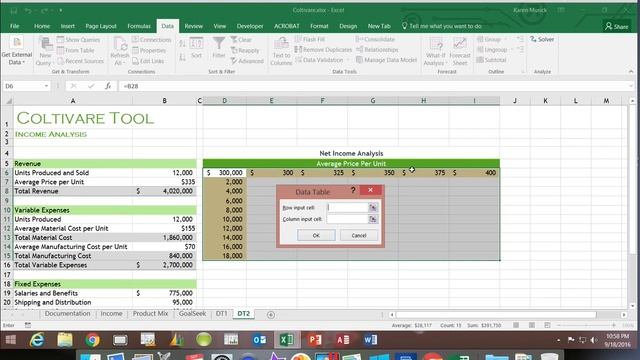Open Chrome from the taskbar

click(x=92, y=340)
